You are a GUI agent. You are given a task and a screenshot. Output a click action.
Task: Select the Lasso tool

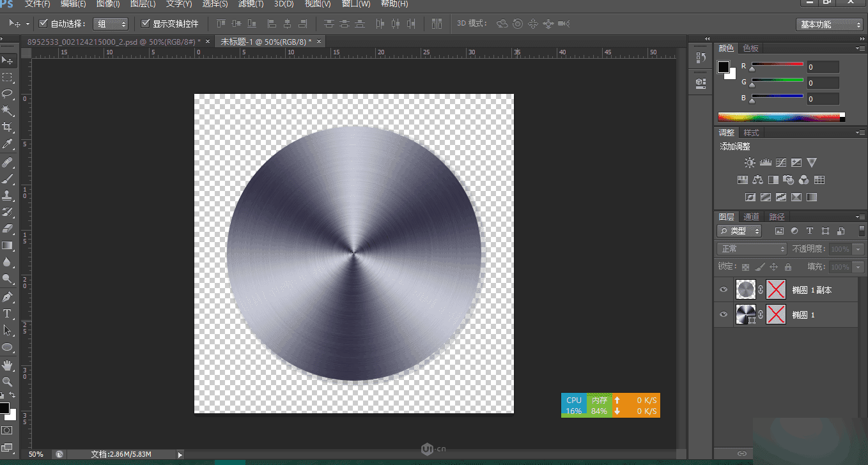8,93
